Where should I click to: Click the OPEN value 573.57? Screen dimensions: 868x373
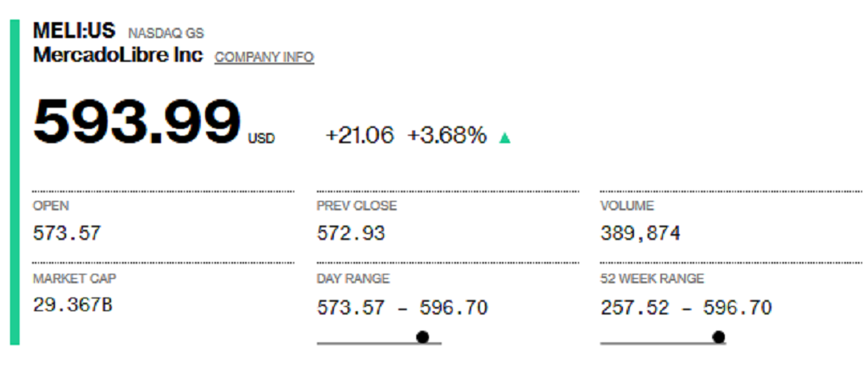coord(67,233)
